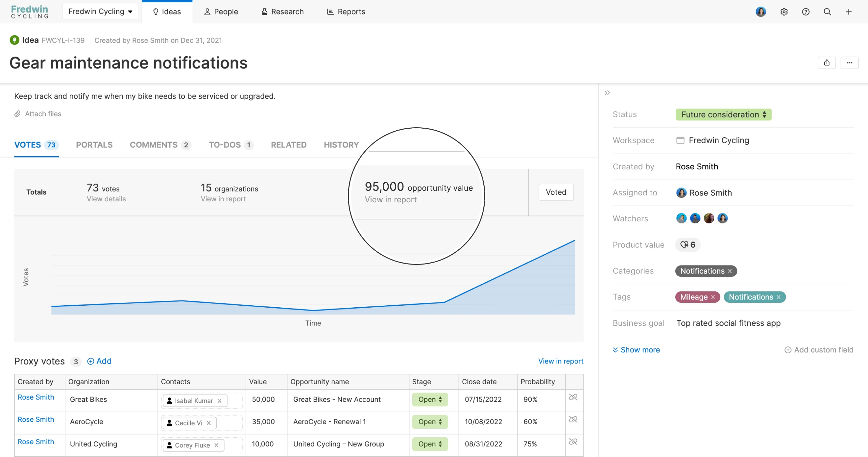Expand Show more fields
The width and height of the screenshot is (868, 457).
coord(636,350)
